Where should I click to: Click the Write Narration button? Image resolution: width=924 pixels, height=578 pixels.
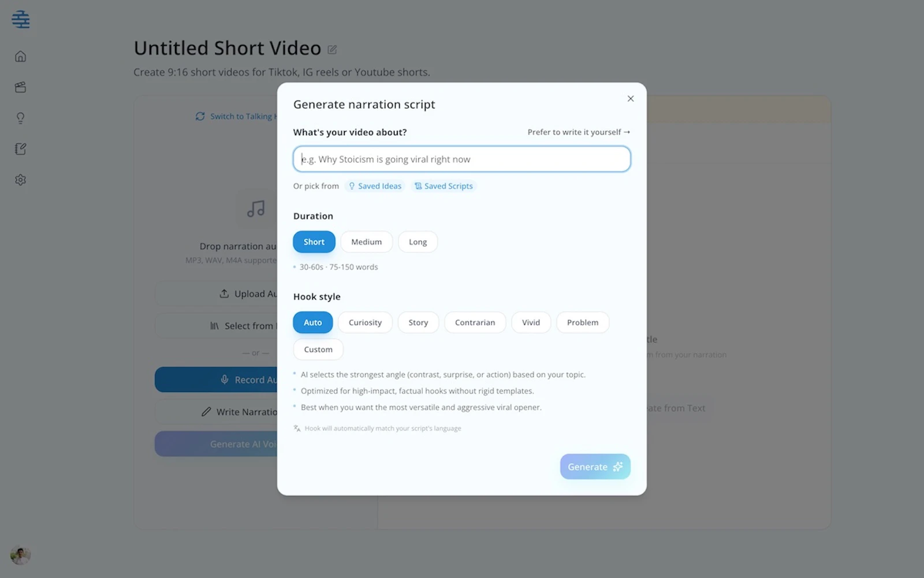217,412
